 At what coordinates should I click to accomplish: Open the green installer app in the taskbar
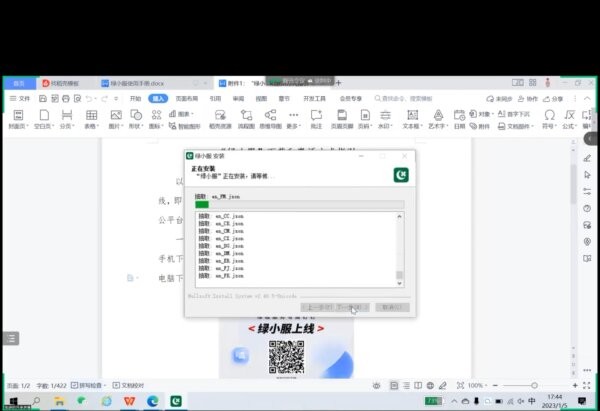[176, 401]
